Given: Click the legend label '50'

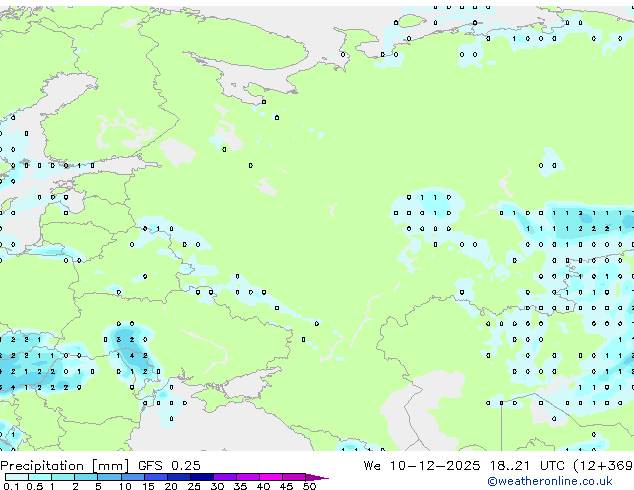Looking at the screenshot, I should (x=310, y=486).
